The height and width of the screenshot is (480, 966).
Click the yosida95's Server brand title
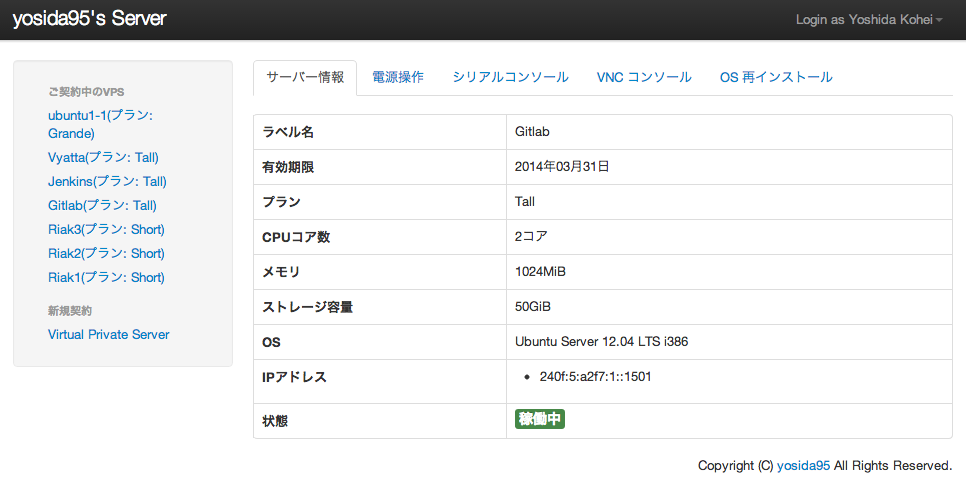click(x=89, y=19)
